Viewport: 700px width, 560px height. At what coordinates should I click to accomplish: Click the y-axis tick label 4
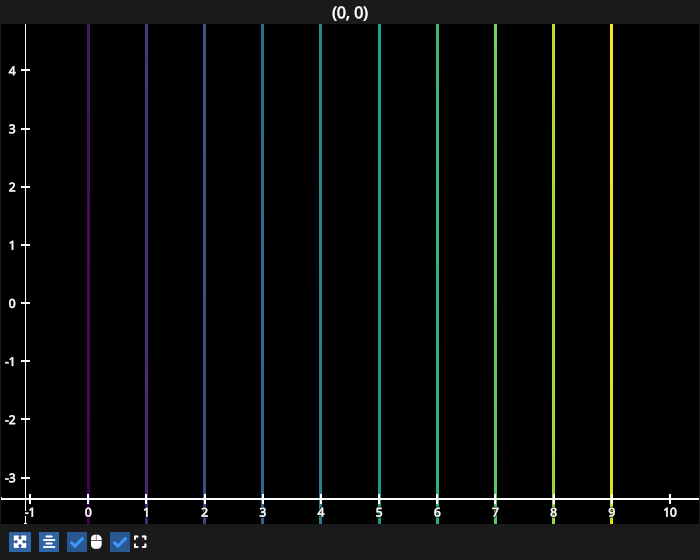pyautogui.click(x=12, y=71)
